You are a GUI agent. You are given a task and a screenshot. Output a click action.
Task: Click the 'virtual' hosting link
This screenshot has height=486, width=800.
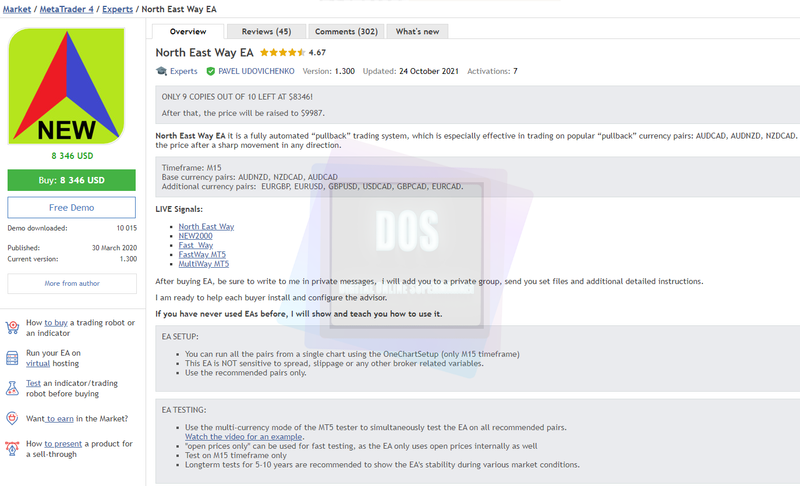tap(38, 364)
